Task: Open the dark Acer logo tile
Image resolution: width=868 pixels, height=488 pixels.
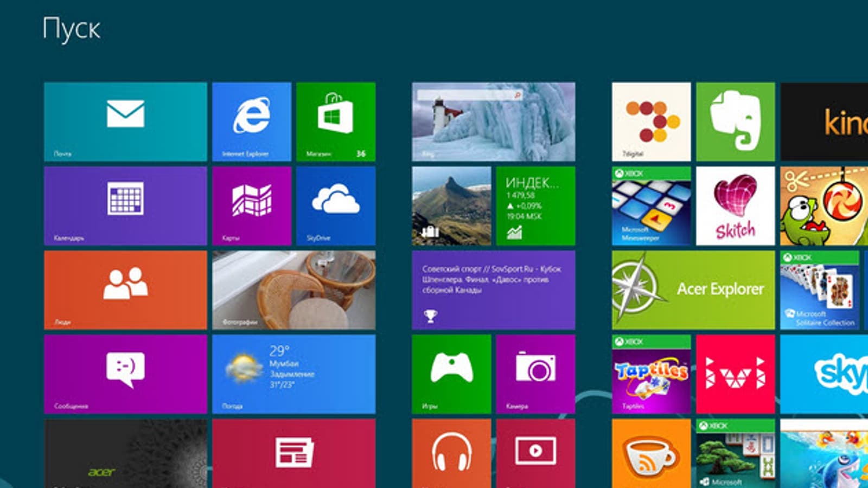Action: coord(125,453)
